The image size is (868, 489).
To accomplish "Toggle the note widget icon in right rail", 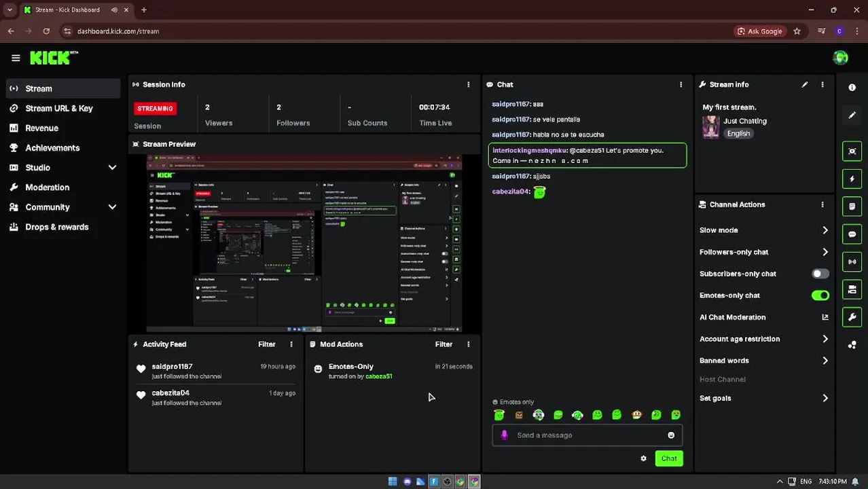I will tap(852, 206).
